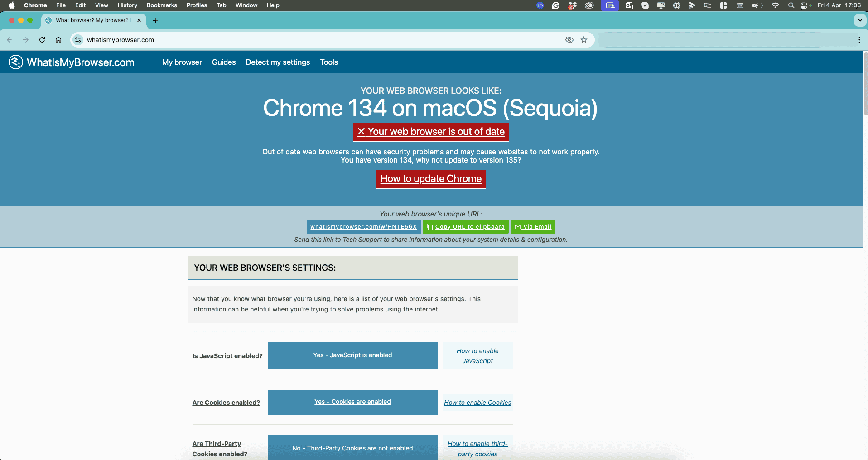Open macOS Control Center toggles
The width and height of the screenshot is (868, 460).
(804, 5)
